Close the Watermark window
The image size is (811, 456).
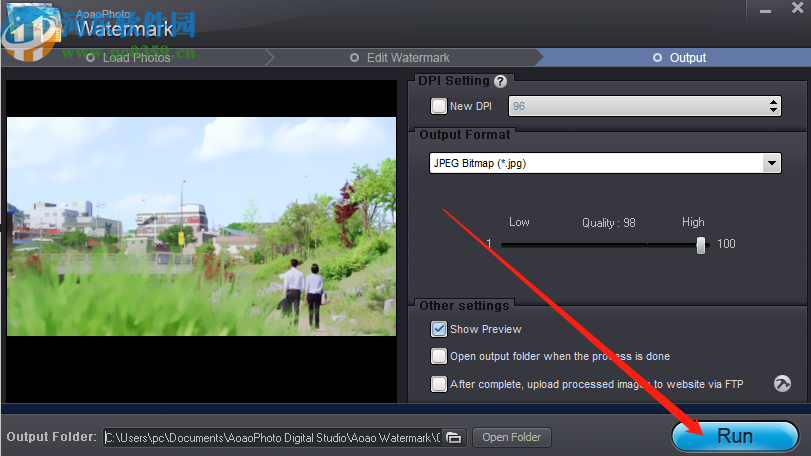tap(797, 8)
